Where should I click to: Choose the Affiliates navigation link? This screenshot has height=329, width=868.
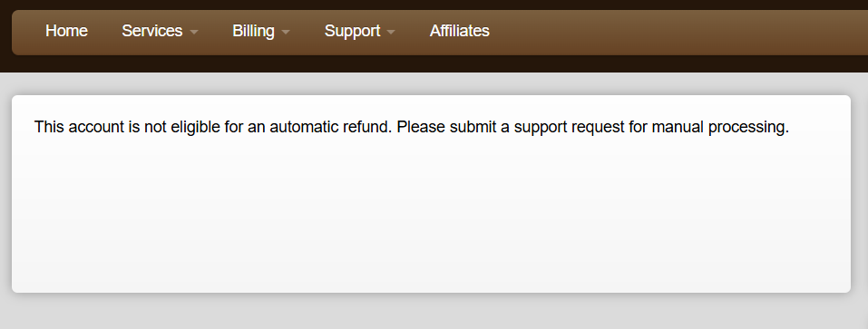tap(460, 31)
